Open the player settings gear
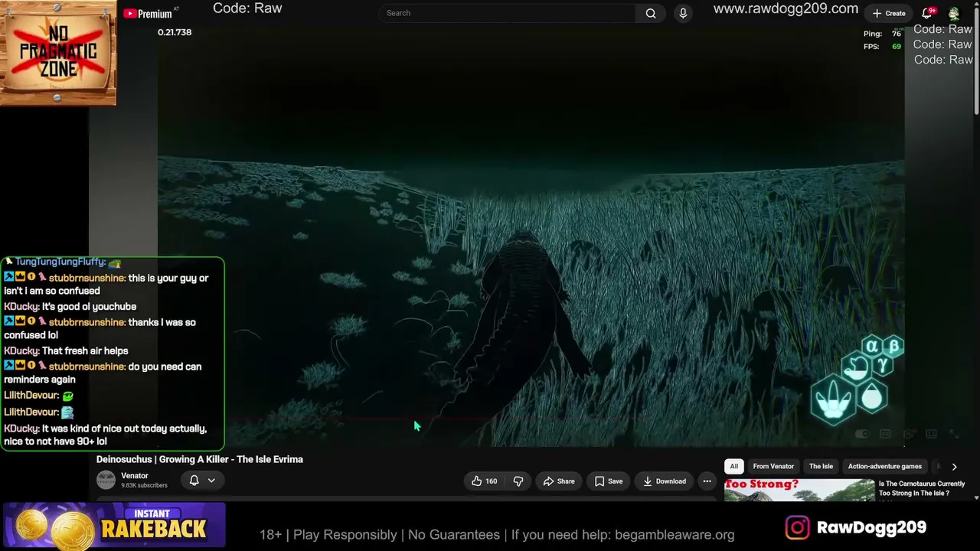980x551 pixels. coord(908,434)
